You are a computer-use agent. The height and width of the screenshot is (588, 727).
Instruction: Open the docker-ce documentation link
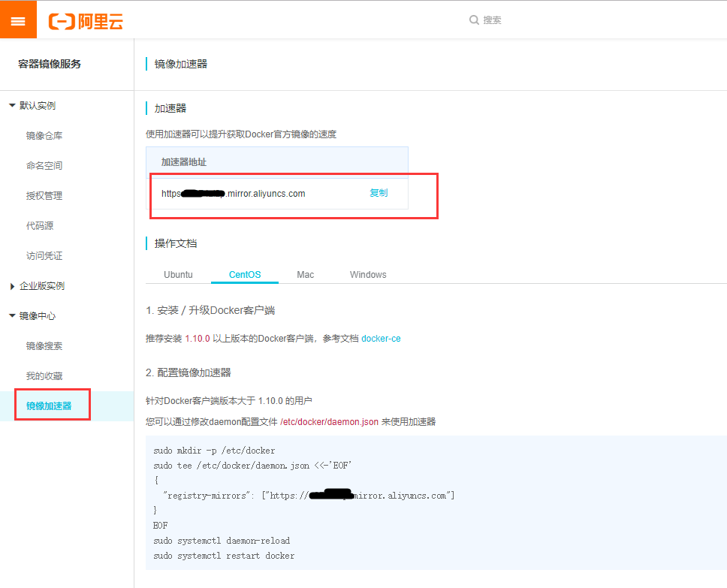point(381,339)
